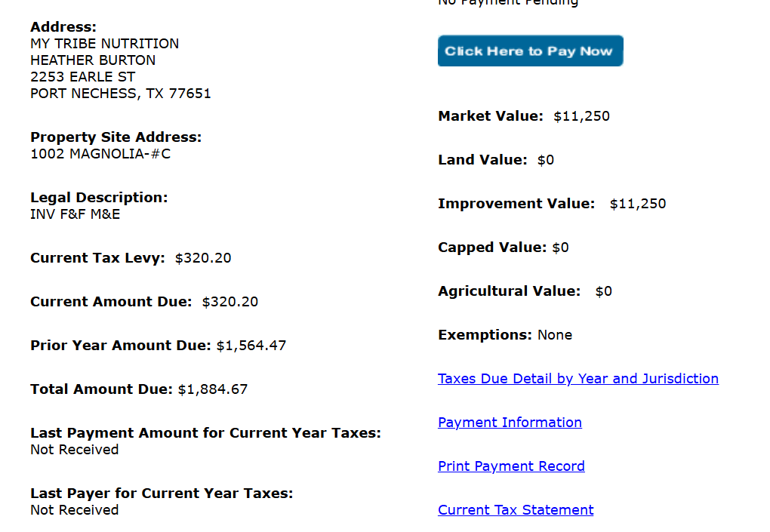View the Current Tax Statement link
Viewport: 770px width, 532px height.
click(x=516, y=510)
